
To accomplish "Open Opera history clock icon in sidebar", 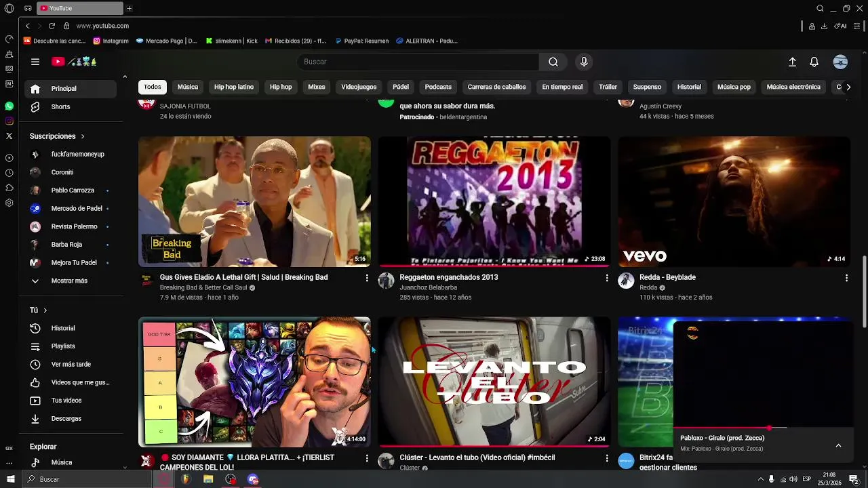I will 9,173.
